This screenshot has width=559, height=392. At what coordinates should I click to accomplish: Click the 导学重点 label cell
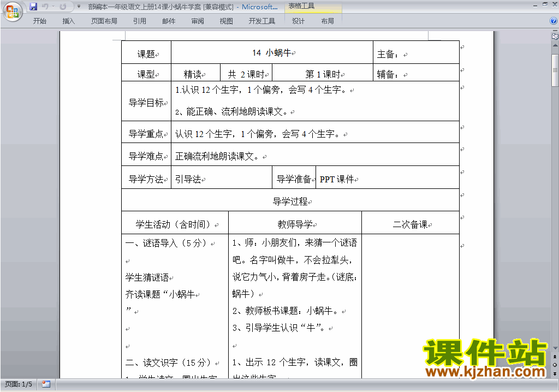click(146, 133)
